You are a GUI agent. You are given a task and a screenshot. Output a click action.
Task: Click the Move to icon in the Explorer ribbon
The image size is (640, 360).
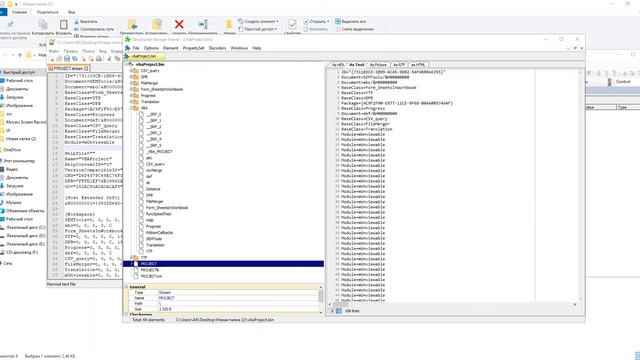coord(132,24)
